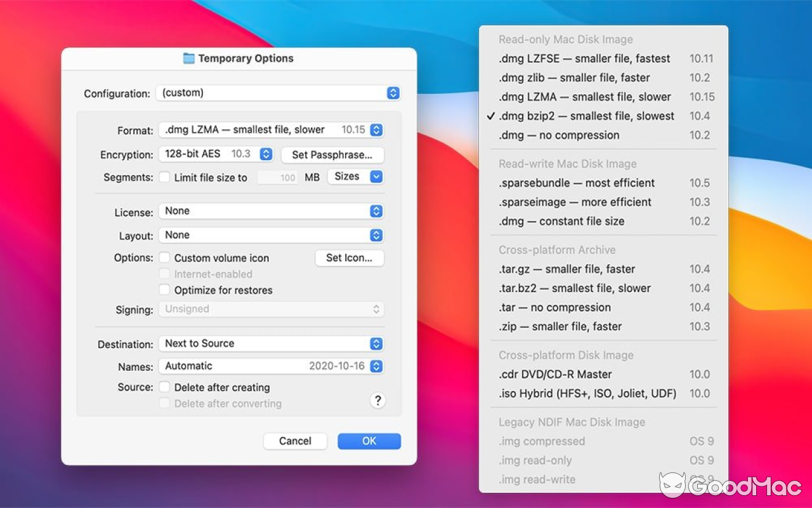
Task: Enable Delete after creating
Action: [164, 387]
